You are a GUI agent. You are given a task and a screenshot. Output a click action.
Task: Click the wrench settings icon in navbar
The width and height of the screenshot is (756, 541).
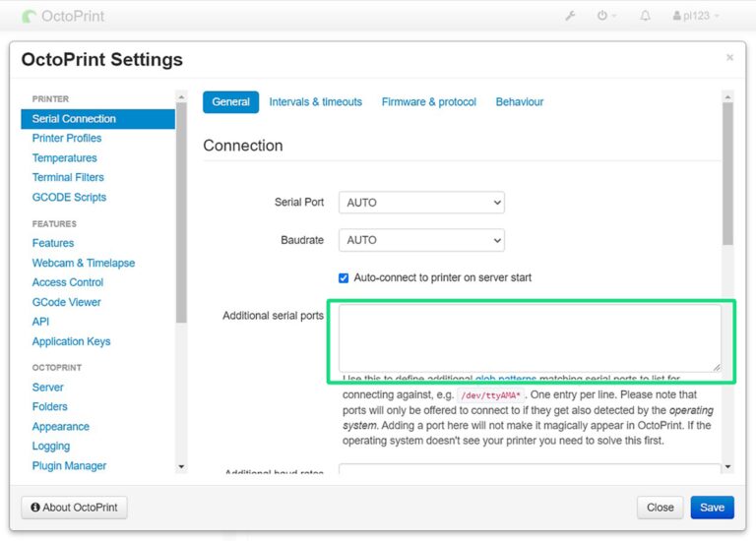(570, 16)
